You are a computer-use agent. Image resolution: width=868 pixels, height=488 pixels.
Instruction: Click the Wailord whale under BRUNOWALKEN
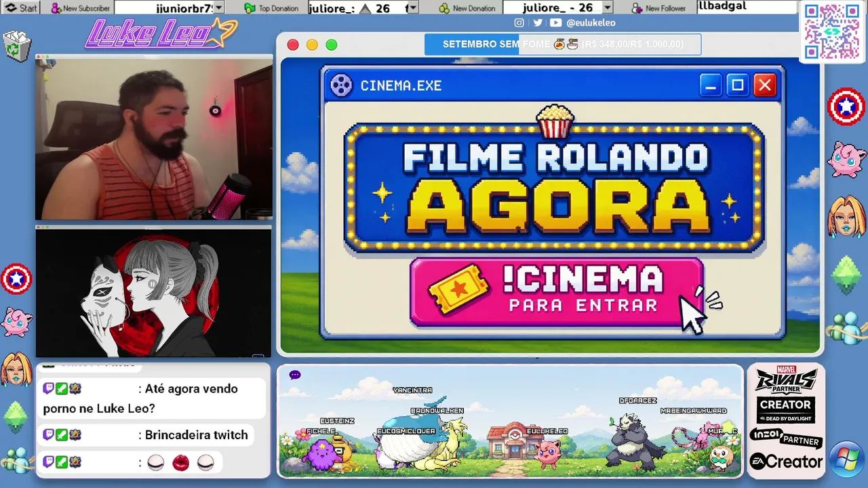click(412, 436)
